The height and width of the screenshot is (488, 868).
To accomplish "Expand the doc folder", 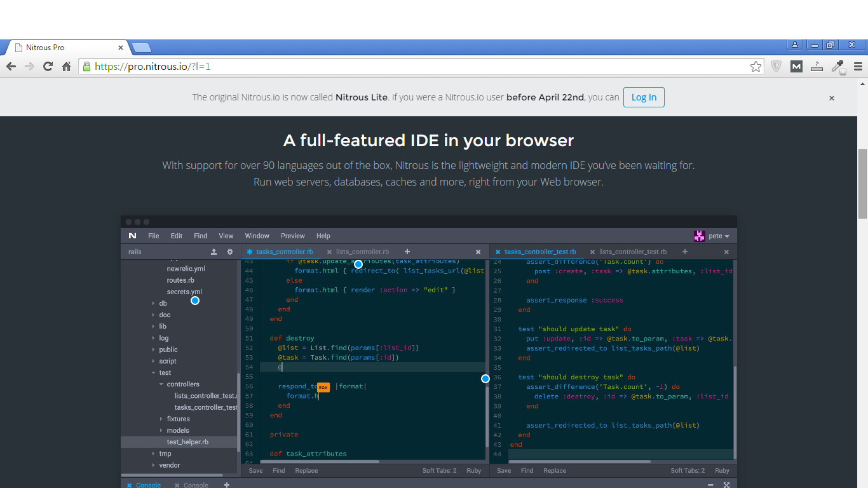I will pos(153,315).
